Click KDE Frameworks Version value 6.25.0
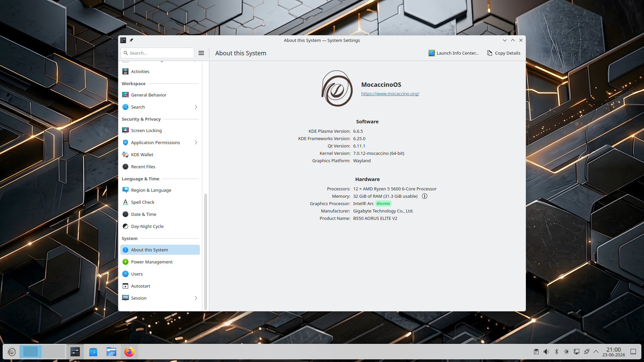The image size is (644, 362). tap(359, 138)
